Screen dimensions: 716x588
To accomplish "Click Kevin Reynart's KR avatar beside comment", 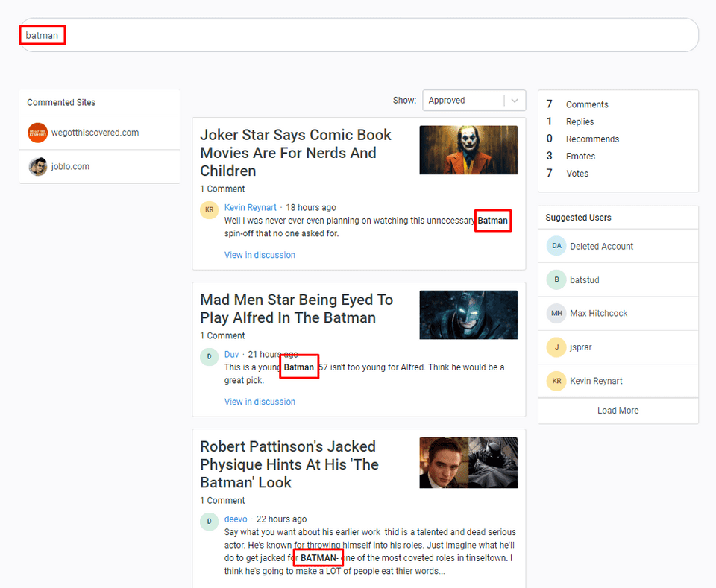I will 209,210.
